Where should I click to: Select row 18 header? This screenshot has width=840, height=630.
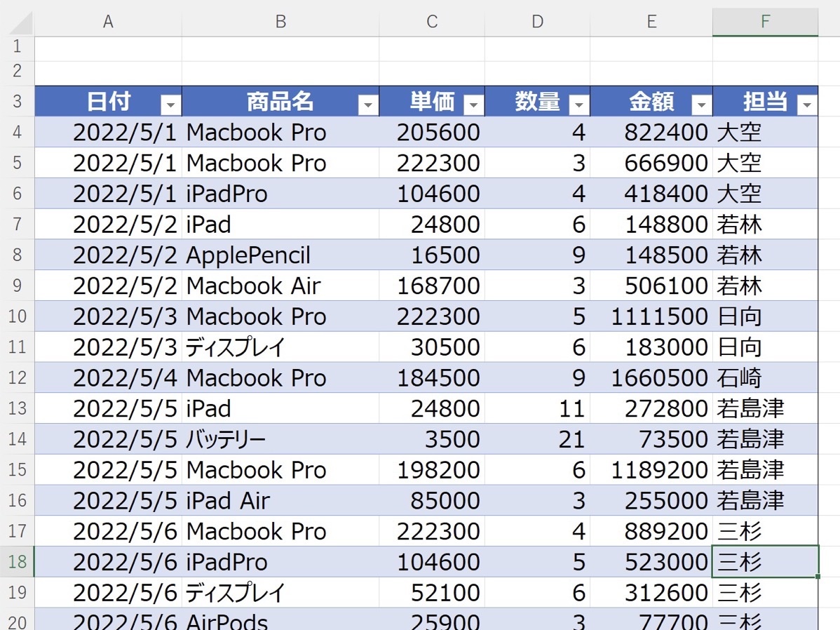tap(17, 561)
